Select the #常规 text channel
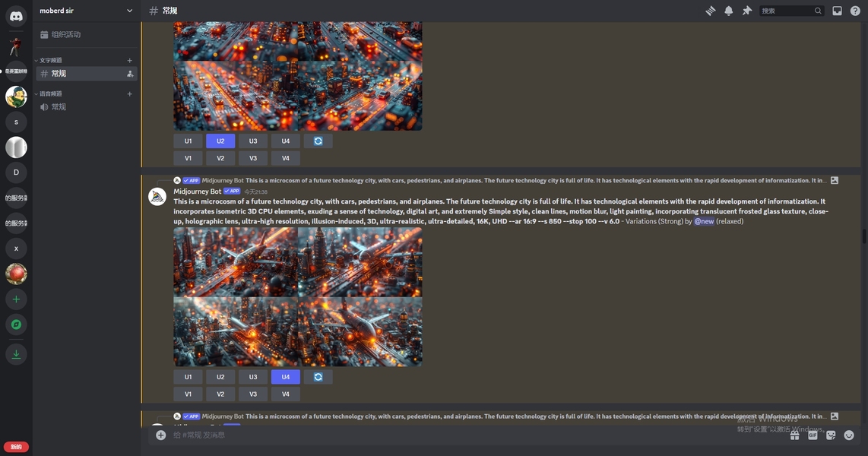 tap(87, 74)
